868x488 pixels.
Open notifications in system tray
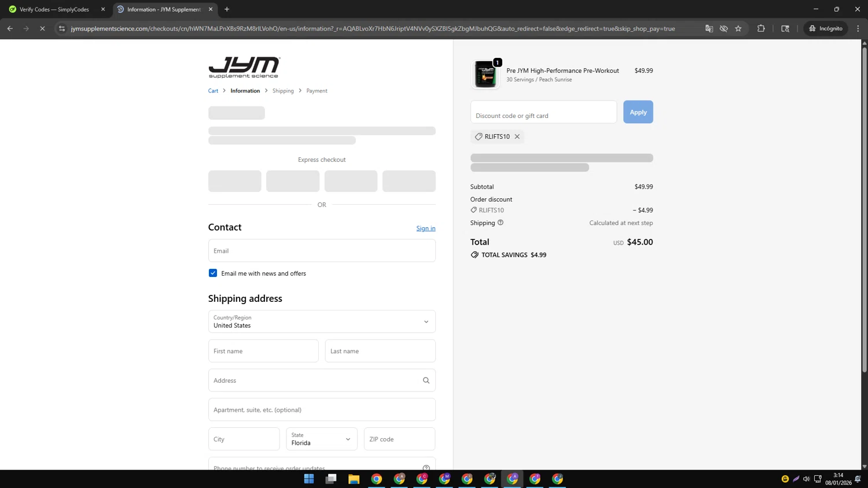pos(858,479)
